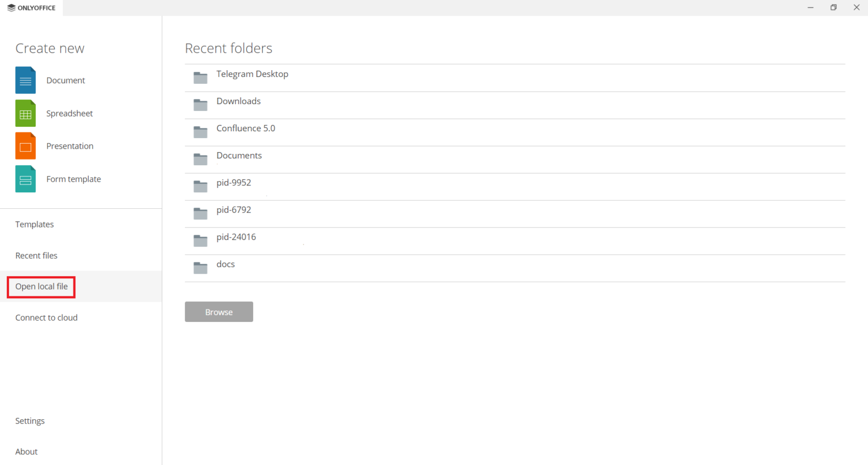Click the teal Form template icon
This screenshot has height=465, width=868.
pyautogui.click(x=25, y=179)
